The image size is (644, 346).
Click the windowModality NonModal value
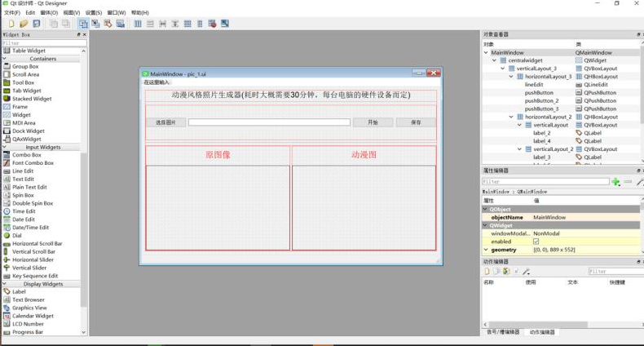546,233
